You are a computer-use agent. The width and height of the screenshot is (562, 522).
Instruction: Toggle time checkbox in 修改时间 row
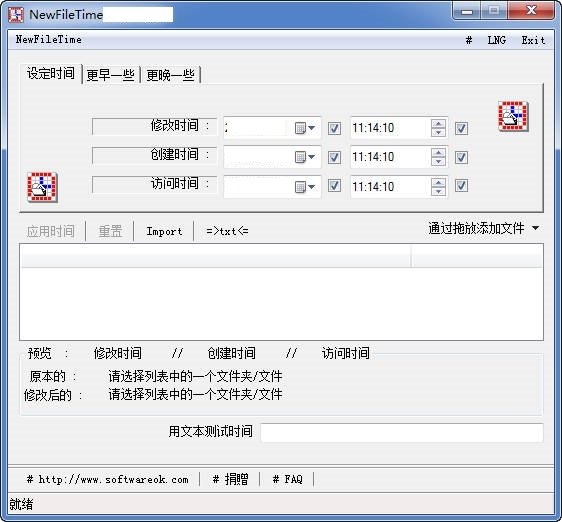point(461,128)
